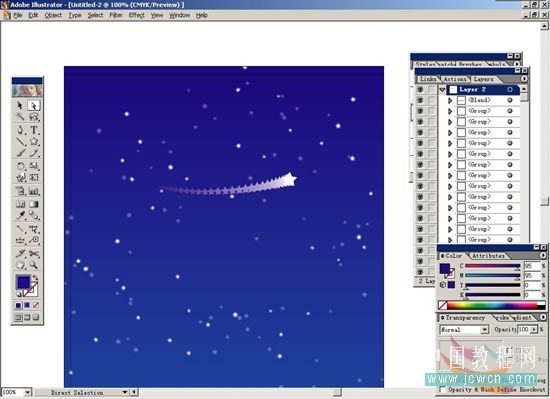550x399 pixels.
Task: Select the Free Transform tool
Action: coord(34,178)
